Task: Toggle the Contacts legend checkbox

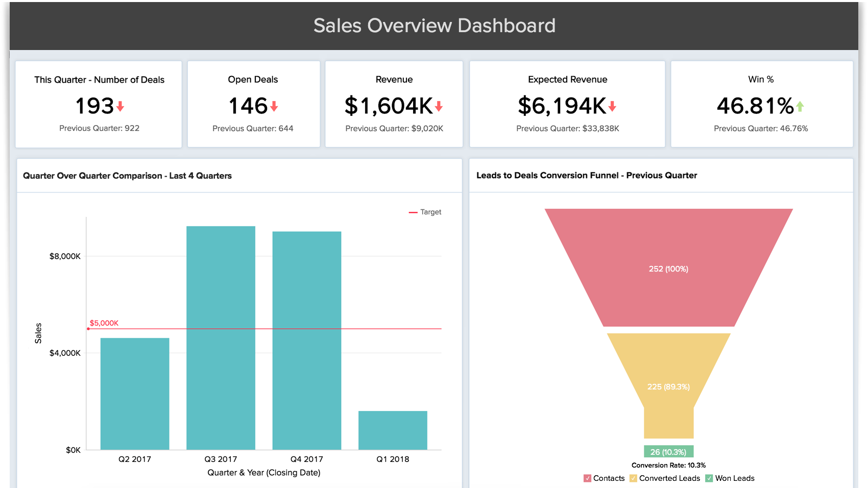Action: tap(587, 478)
